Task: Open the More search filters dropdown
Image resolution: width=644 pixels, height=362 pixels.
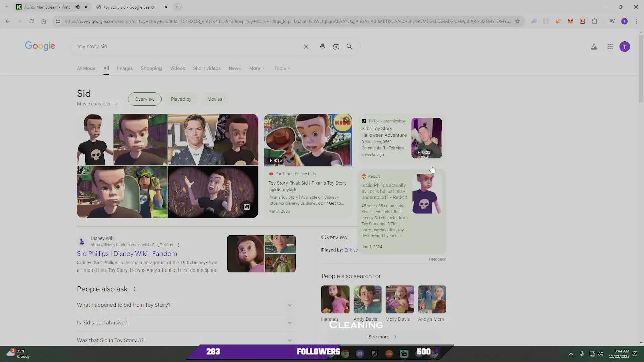Action: tap(257, 68)
